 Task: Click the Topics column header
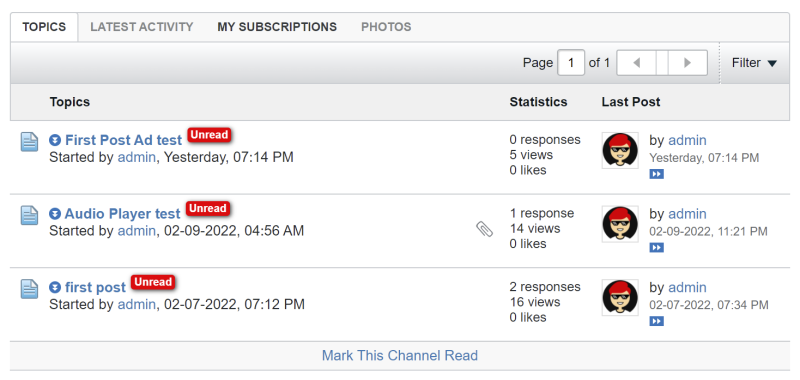70,102
